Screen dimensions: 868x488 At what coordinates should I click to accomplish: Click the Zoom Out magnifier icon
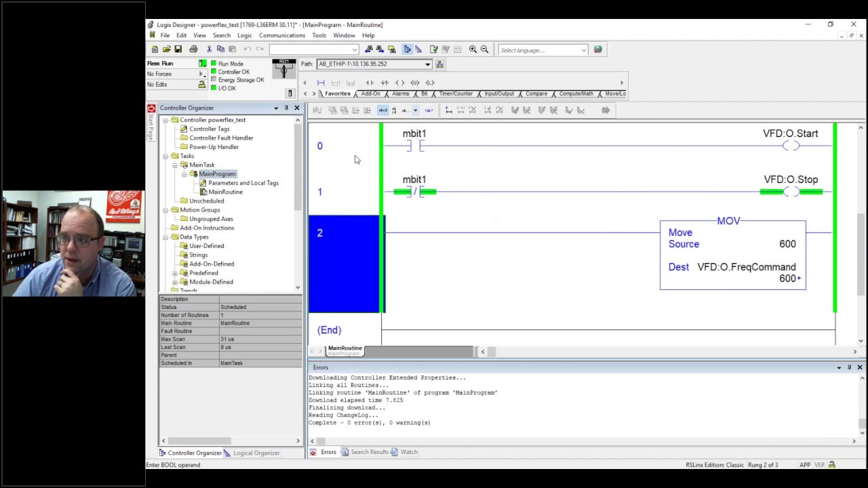pos(484,49)
